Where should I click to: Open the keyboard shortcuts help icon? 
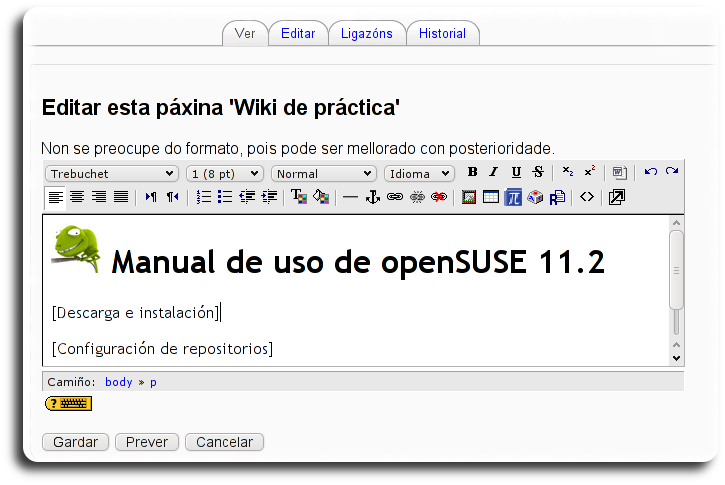point(68,404)
